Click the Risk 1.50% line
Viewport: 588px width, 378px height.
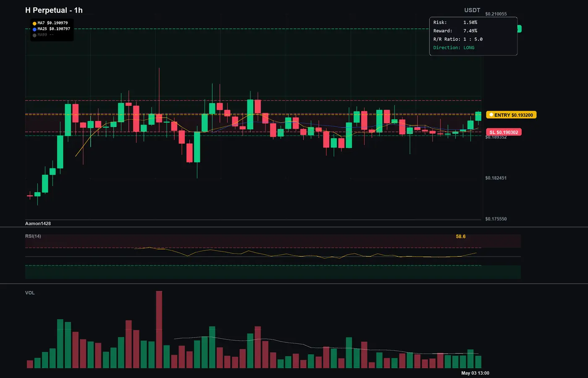pyautogui.click(x=455, y=22)
